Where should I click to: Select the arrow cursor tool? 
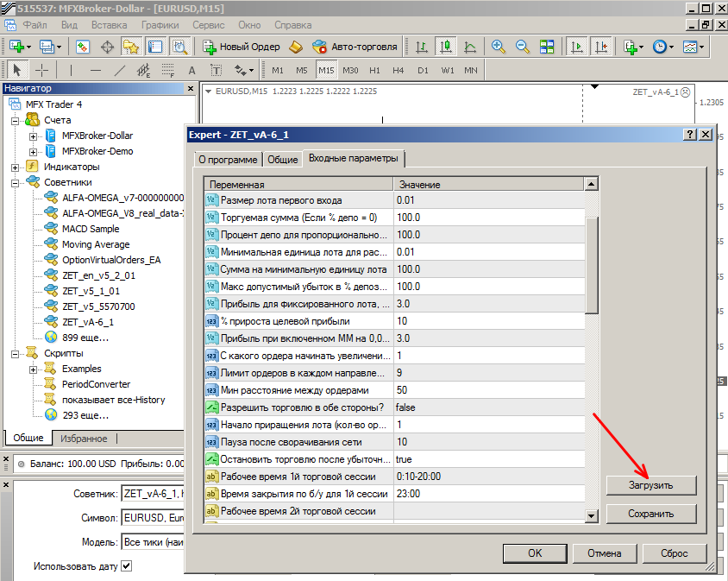(x=17, y=70)
